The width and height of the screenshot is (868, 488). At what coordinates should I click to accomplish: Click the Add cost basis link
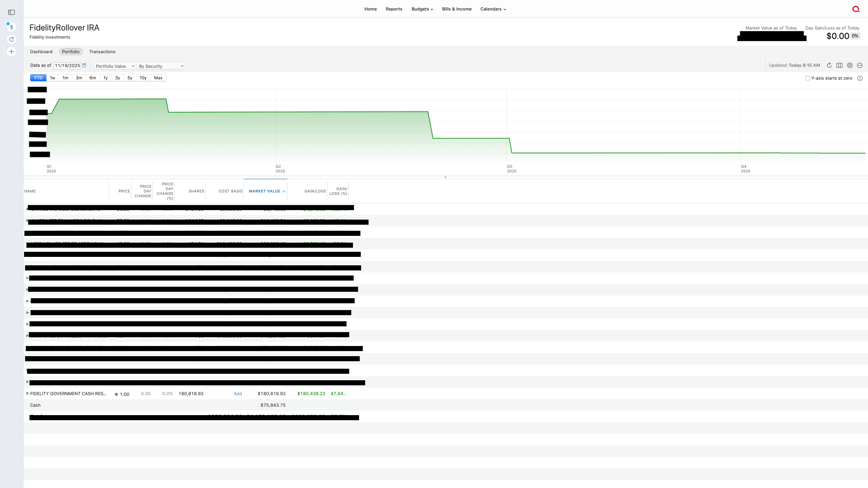238,393
